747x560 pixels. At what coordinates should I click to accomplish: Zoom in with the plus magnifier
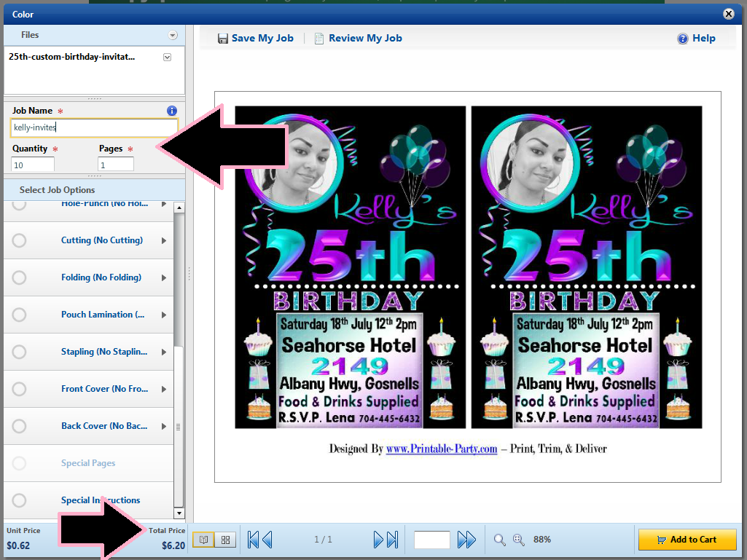[519, 540]
